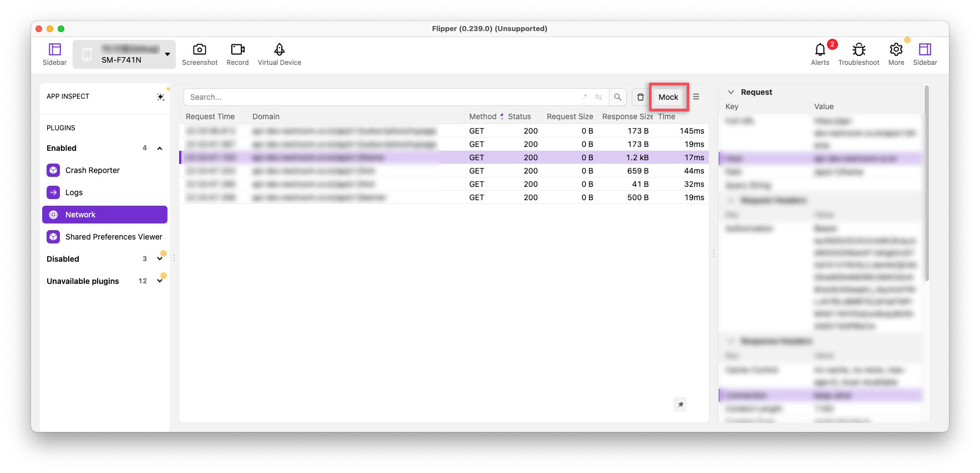Click the Logs arrow icon
This screenshot has width=980, height=473.
pos(53,192)
